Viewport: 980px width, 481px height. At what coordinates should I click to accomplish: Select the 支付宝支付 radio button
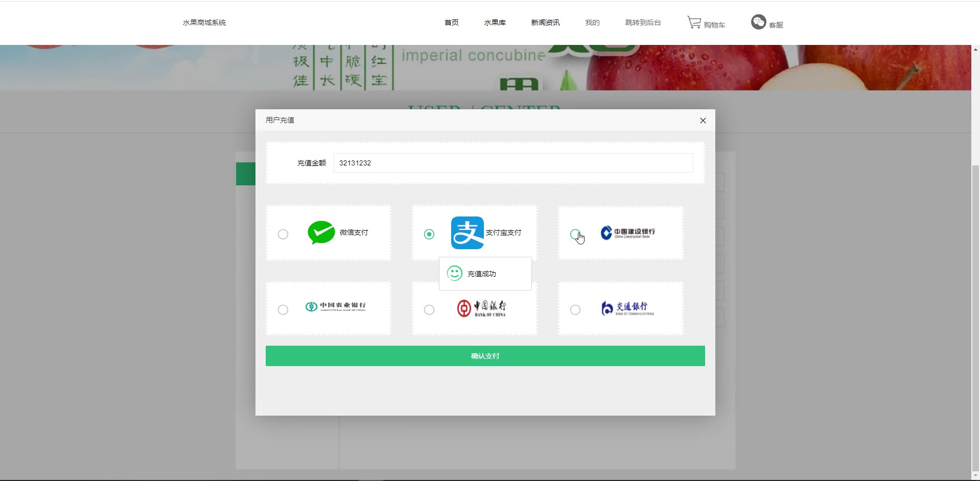(x=429, y=234)
